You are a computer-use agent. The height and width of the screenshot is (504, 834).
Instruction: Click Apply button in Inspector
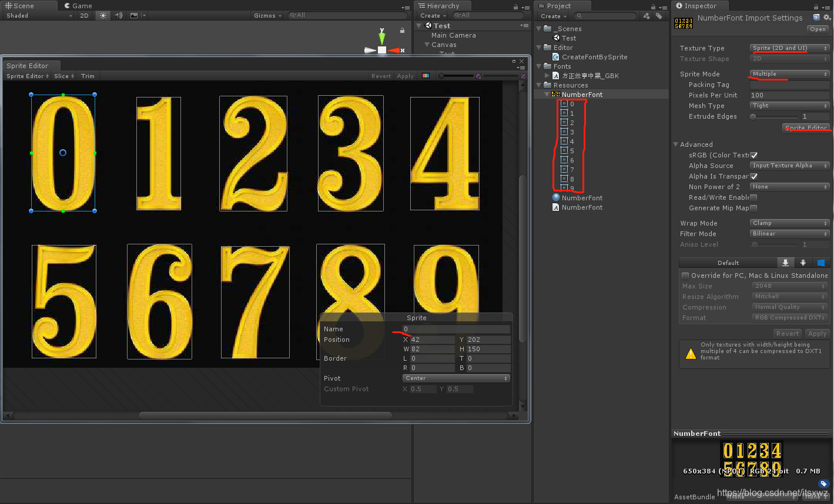(817, 333)
